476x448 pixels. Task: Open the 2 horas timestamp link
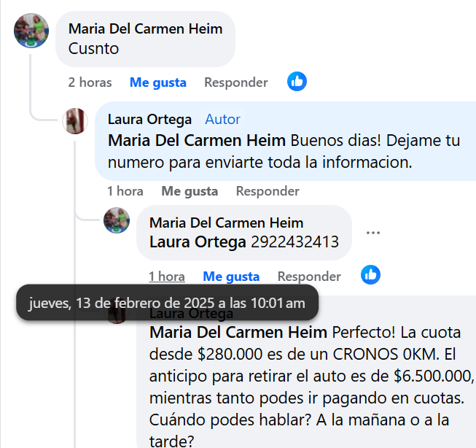pos(90,82)
